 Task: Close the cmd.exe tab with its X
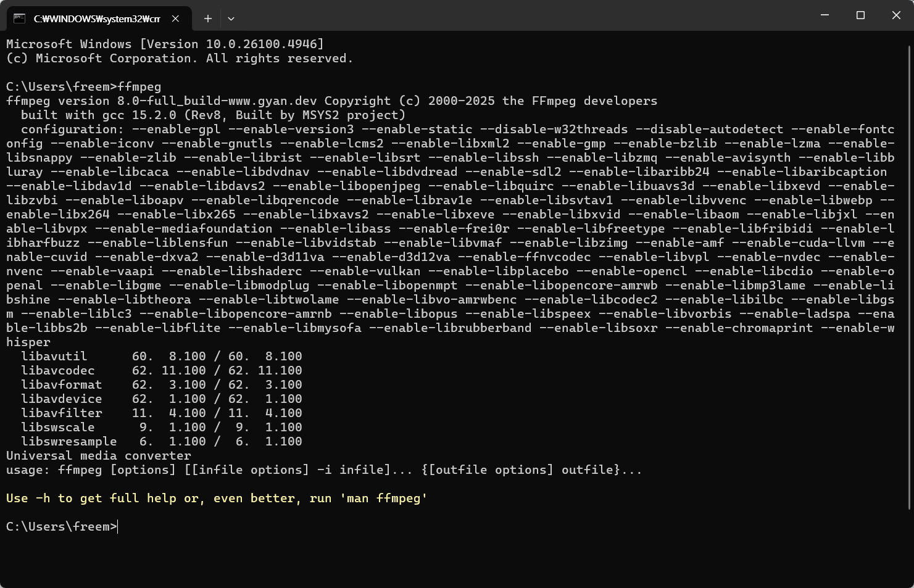point(175,19)
